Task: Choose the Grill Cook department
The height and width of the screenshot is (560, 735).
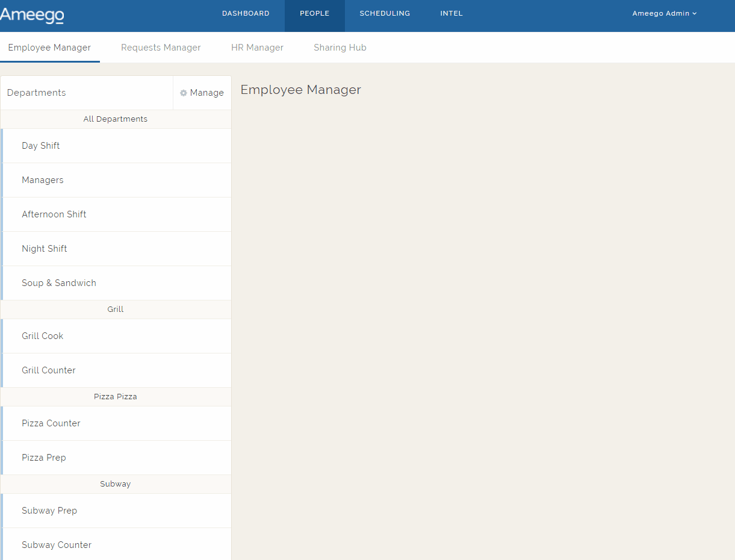Action: (x=43, y=336)
